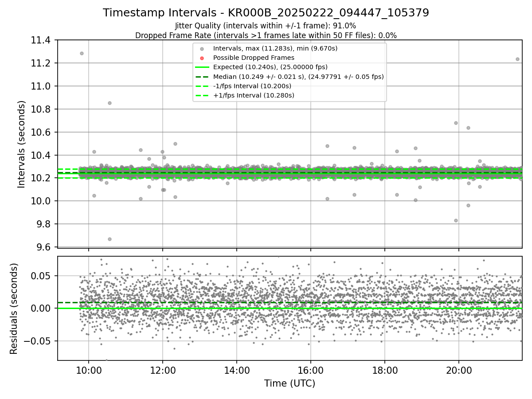Click legend entry 'Possible Dropped Frames'
The width and height of the screenshot is (532, 399).
pyautogui.click(x=254, y=58)
